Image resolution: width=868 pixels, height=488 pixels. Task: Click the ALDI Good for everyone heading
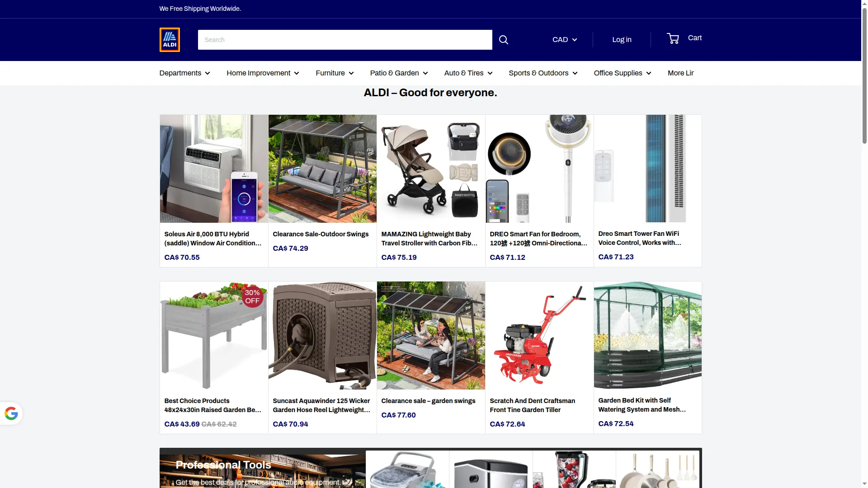point(430,93)
